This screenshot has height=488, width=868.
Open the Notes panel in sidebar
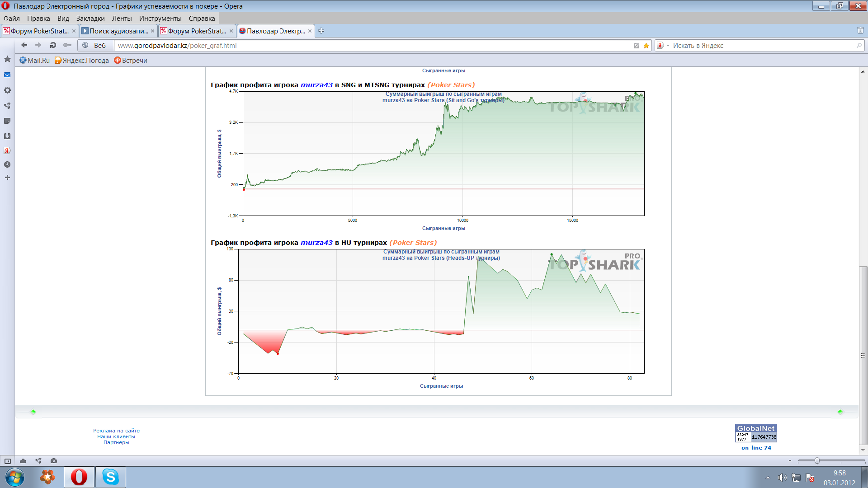coord(7,121)
